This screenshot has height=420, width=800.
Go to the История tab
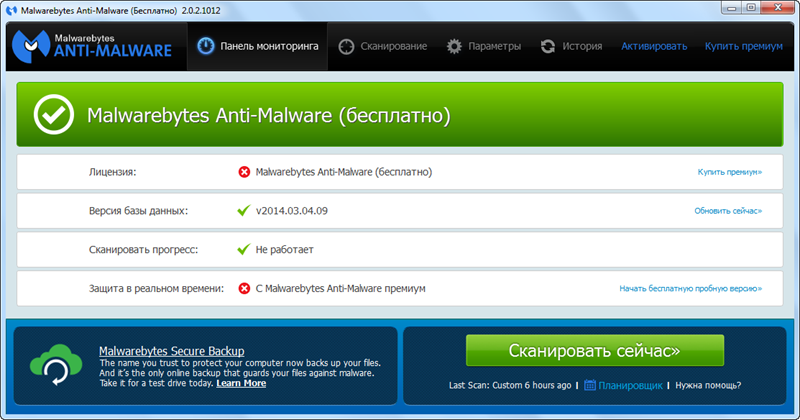coord(571,46)
